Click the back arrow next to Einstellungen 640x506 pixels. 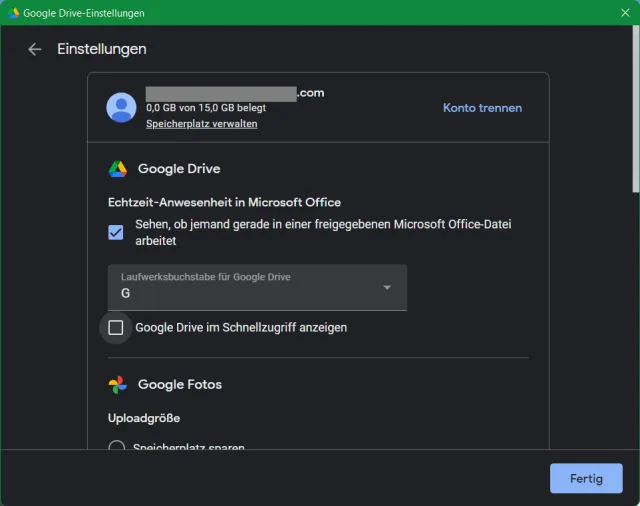35,49
